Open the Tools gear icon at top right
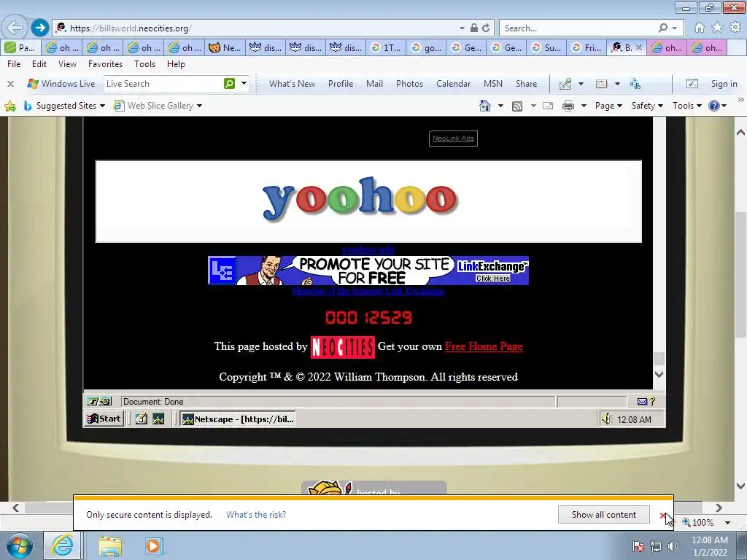Image resolution: width=747 pixels, height=560 pixels. [x=735, y=28]
